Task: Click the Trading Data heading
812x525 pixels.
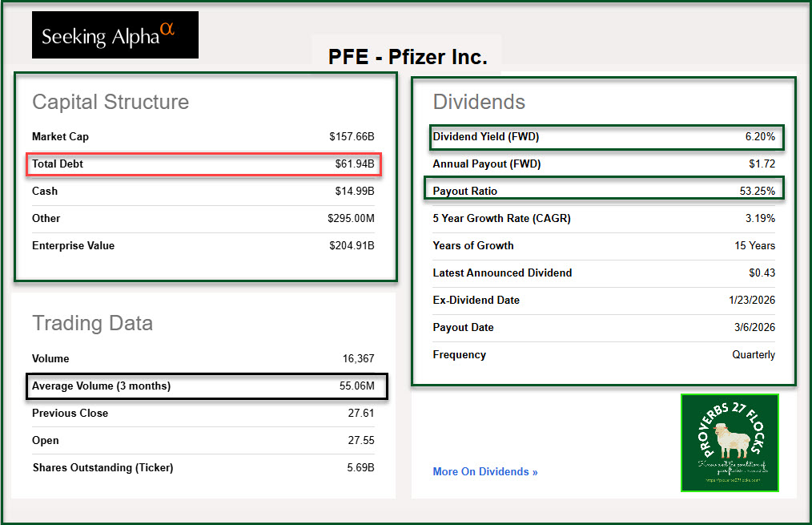Action: (92, 323)
